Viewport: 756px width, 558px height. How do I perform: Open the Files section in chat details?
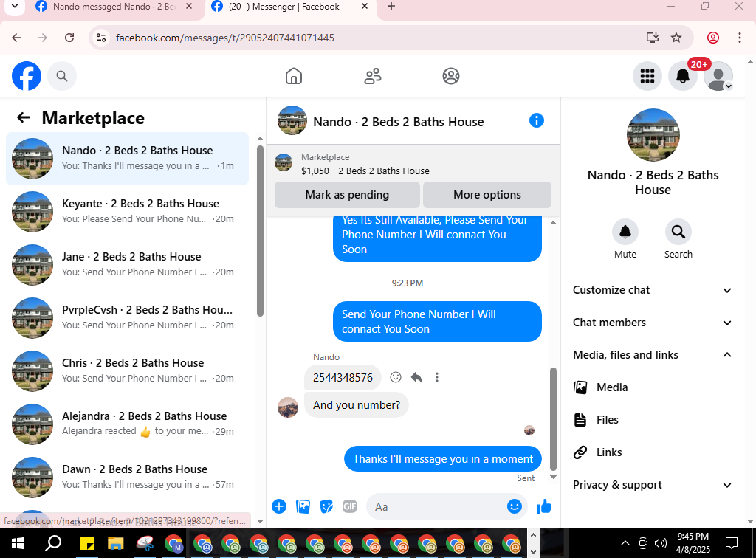click(x=651, y=420)
